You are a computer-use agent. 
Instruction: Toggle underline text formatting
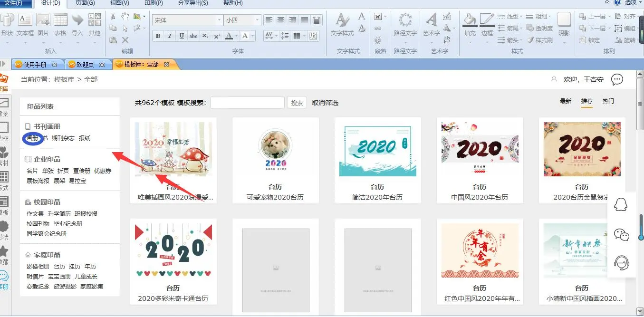(182, 36)
